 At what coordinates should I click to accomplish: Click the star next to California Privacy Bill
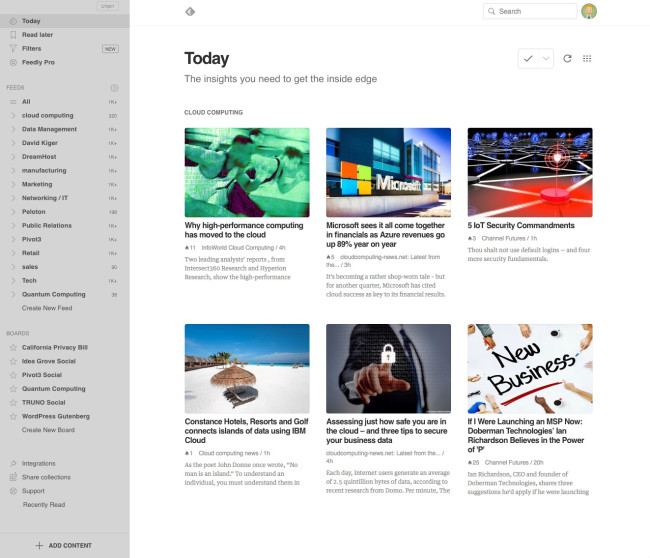(11, 347)
